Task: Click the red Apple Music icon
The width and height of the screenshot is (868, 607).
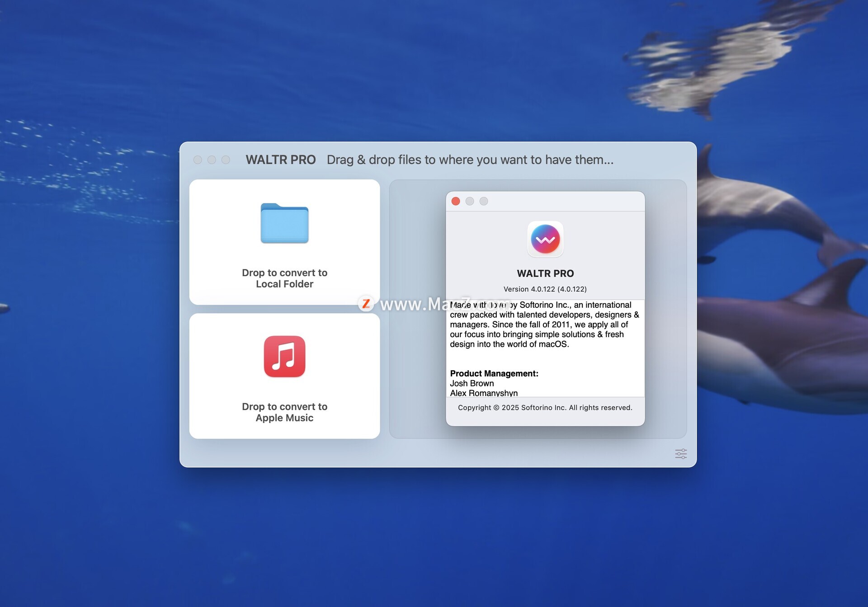Action: [x=284, y=356]
